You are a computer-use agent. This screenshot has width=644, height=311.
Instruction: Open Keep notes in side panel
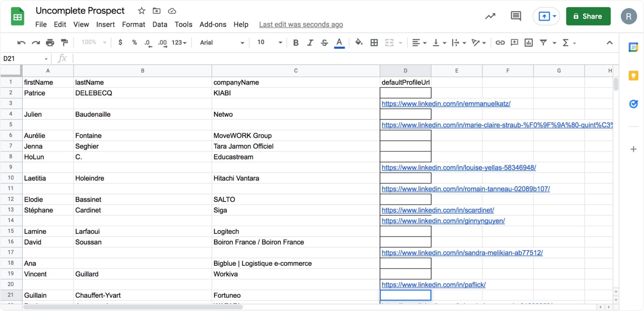[633, 76]
